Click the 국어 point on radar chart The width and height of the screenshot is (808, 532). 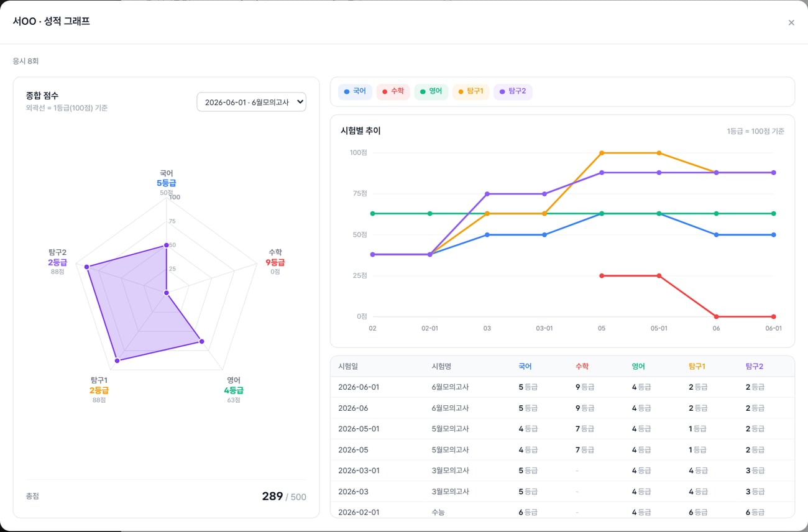(x=167, y=245)
